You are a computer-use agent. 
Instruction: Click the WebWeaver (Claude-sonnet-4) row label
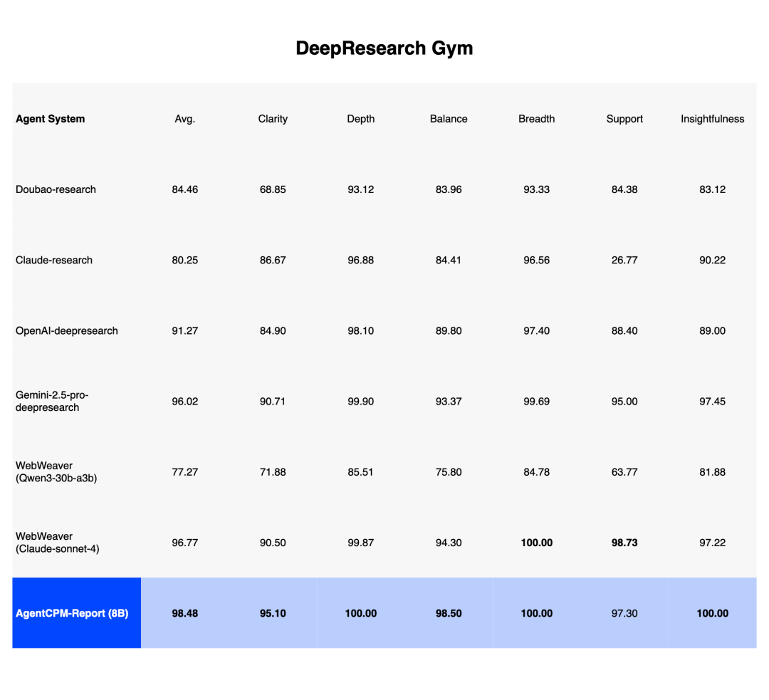coord(58,542)
